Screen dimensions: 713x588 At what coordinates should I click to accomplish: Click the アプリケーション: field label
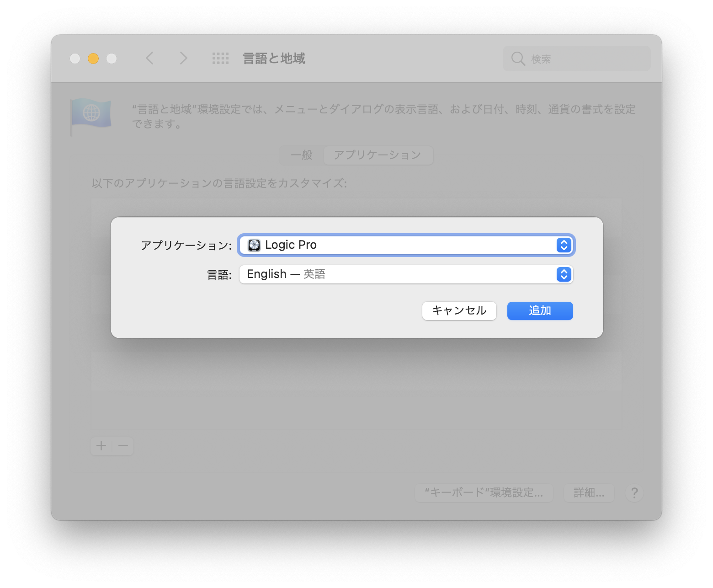click(186, 246)
